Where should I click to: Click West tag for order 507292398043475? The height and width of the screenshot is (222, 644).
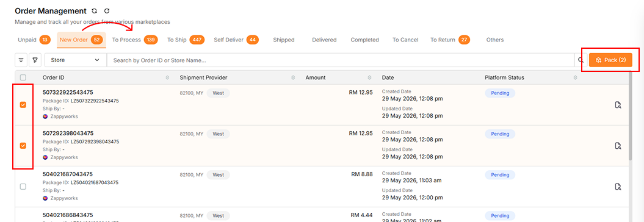coord(218,134)
